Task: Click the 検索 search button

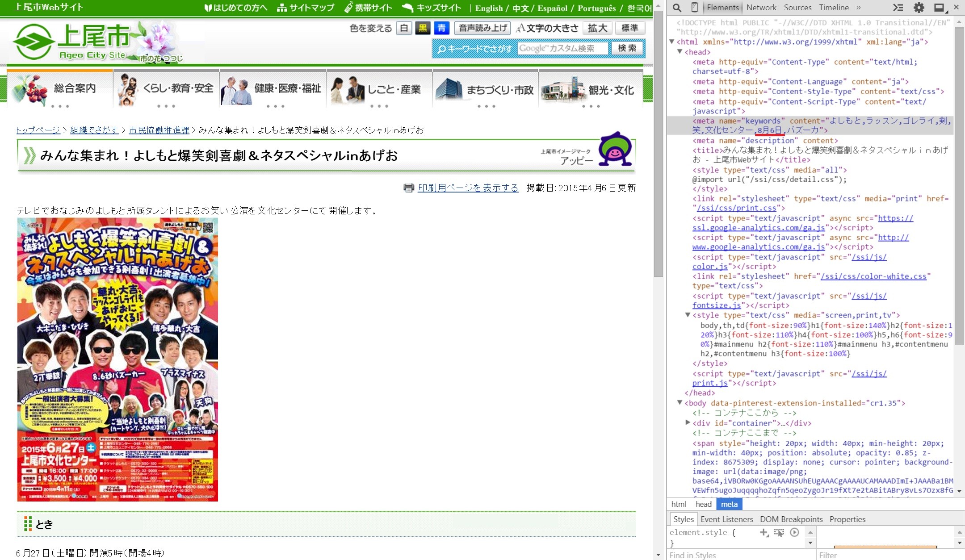Action: tap(627, 48)
